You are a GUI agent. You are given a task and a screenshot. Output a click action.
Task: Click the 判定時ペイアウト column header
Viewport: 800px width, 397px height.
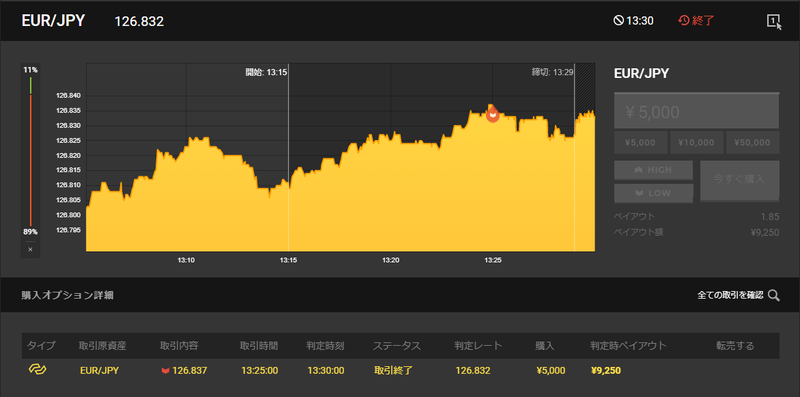[628, 345]
